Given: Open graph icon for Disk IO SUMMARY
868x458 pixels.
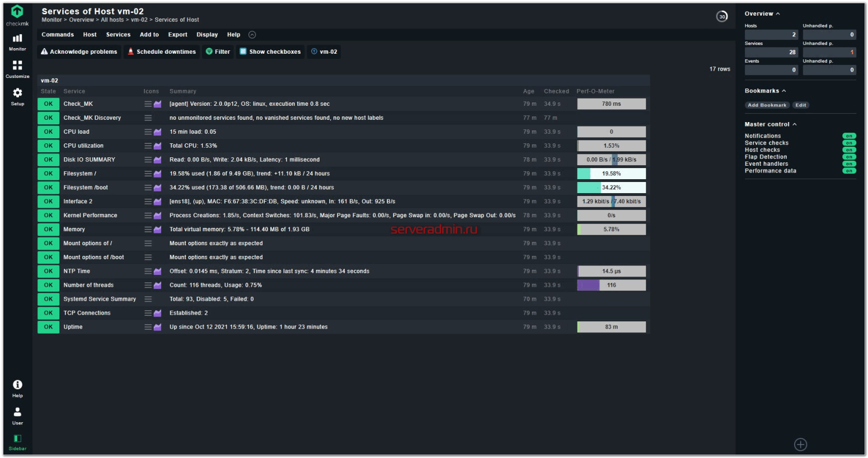Looking at the screenshot, I should (158, 160).
